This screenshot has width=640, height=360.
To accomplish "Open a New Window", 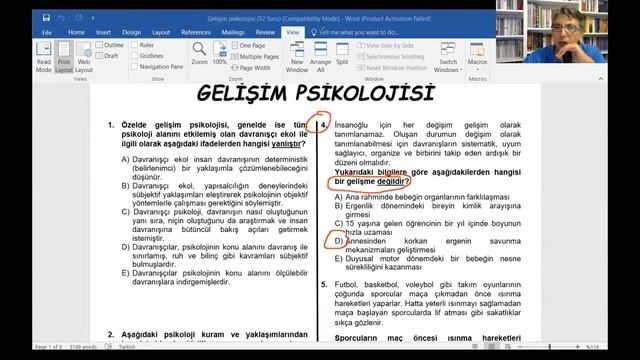I will (x=297, y=57).
